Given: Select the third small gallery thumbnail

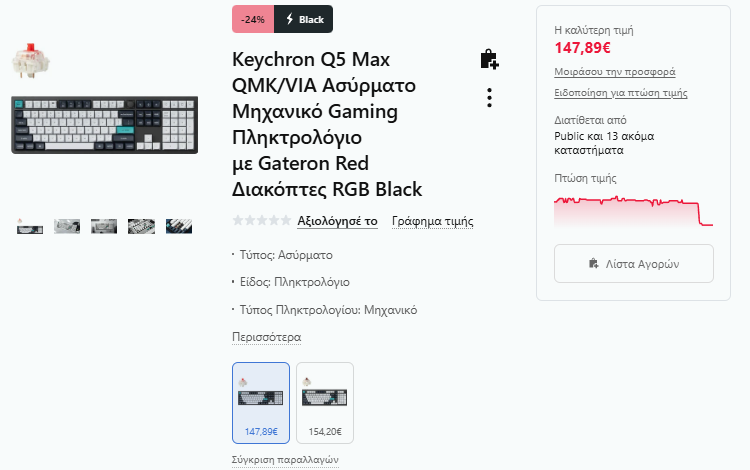Looking at the screenshot, I should tap(104, 226).
